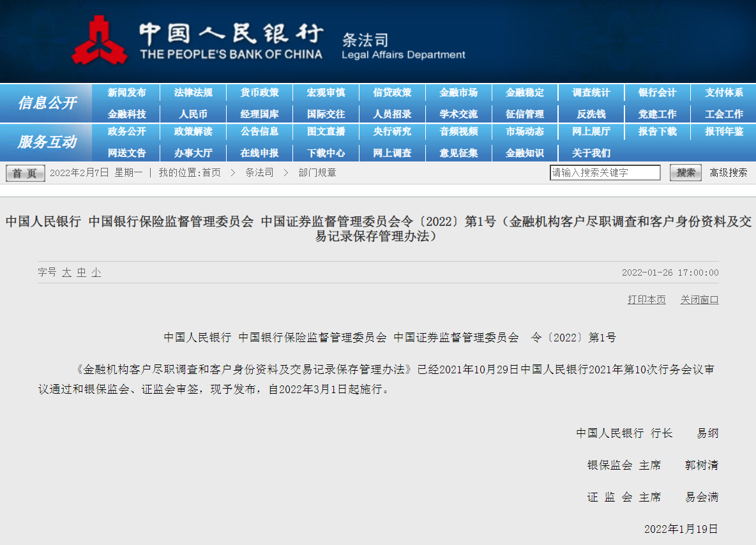The height and width of the screenshot is (545, 756).
Task: Select medium font size 中
Action: click(81, 272)
